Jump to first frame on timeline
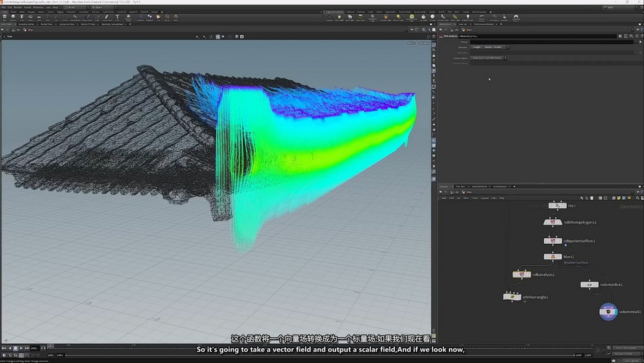The height and width of the screenshot is (363, 644). coord(4,348)
